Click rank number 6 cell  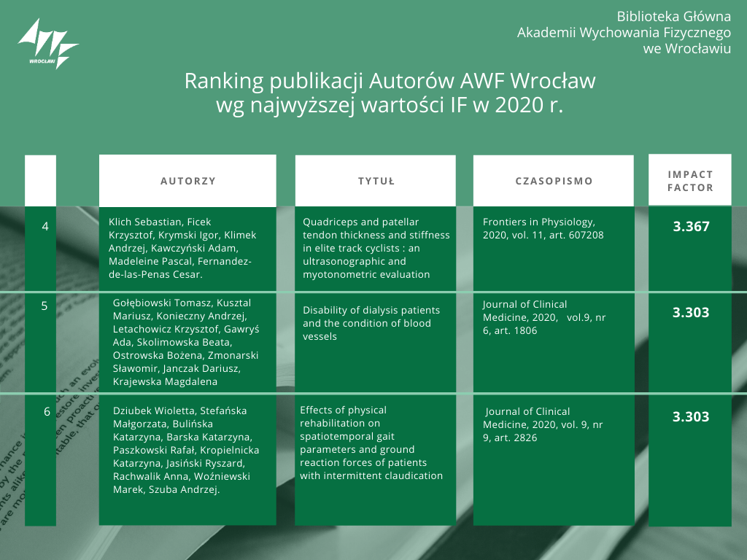point(41,460)
